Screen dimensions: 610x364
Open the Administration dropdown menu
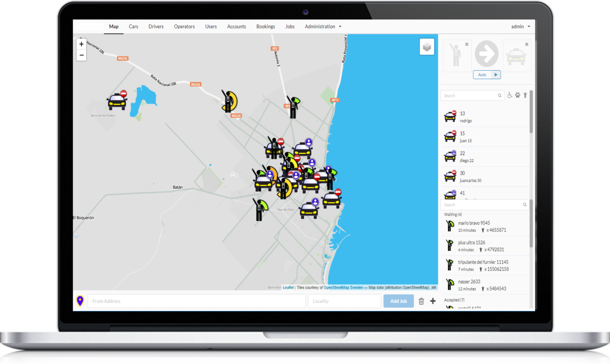pyautogui.click(x=323, y=27)
